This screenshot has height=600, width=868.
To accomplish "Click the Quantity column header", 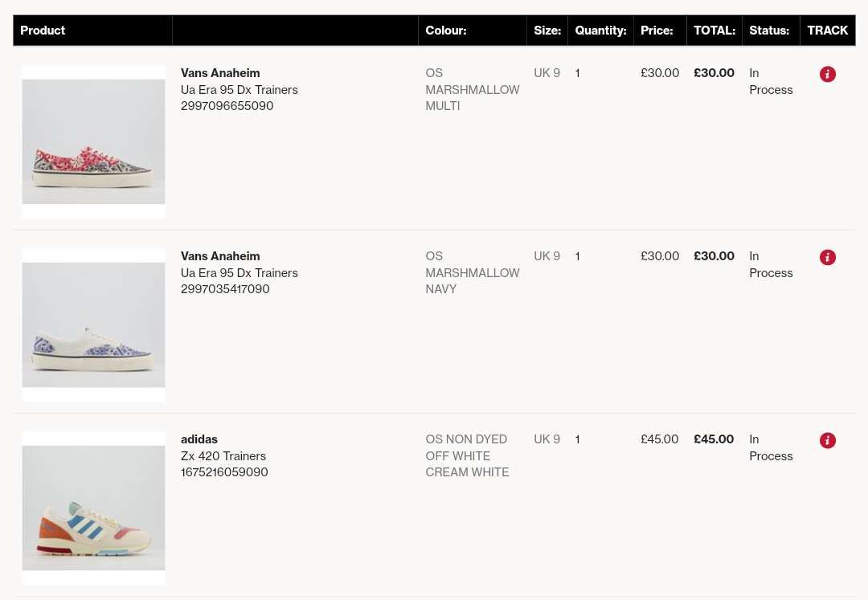I will [600, 31].
